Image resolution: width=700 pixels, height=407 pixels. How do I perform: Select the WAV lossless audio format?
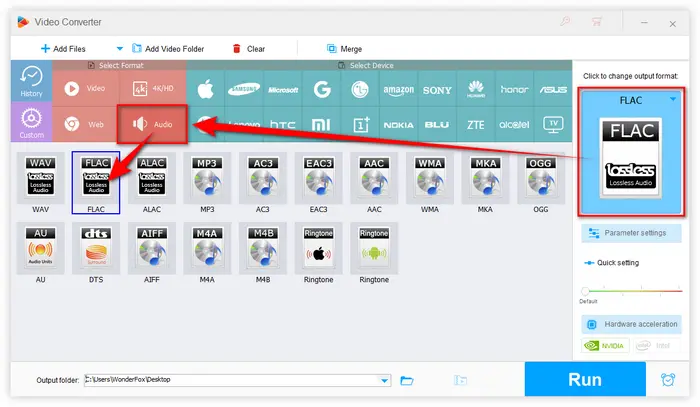pos(41,178)
